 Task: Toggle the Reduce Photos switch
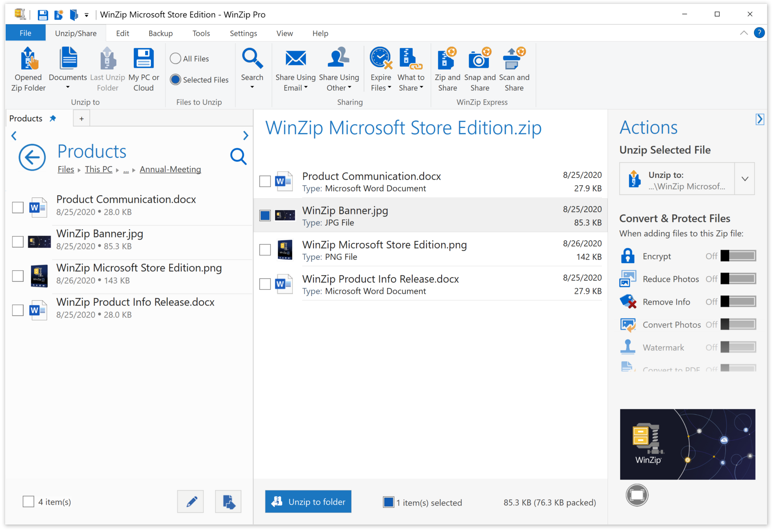tap(738, 279)
